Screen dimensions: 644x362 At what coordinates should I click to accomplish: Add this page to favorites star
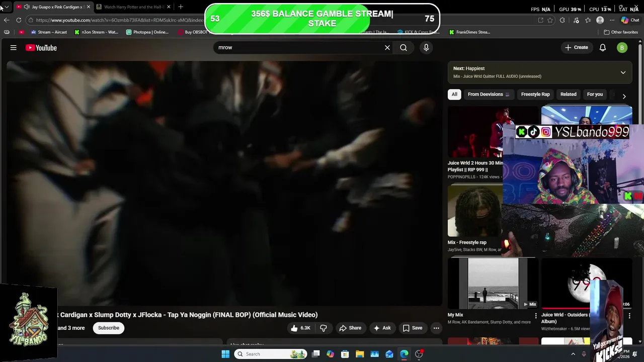(x=550, y=20)
